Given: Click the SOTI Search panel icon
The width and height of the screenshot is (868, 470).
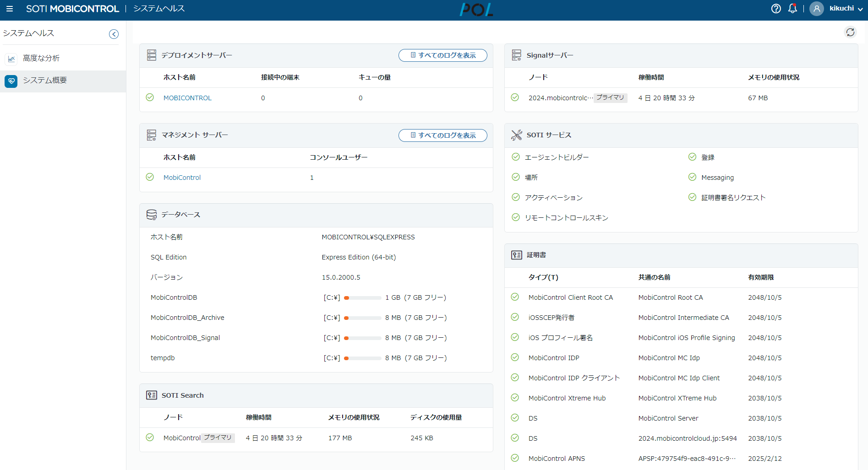Looking at the screenshot, I should coord(152,395).
